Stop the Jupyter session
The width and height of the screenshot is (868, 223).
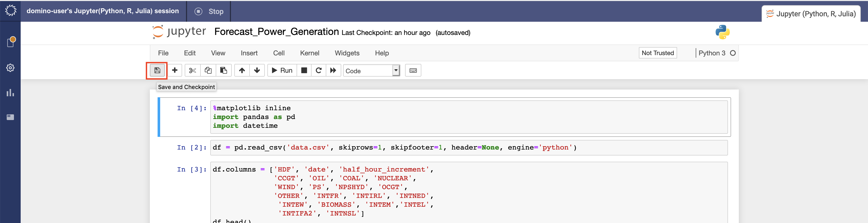point(209,11)
